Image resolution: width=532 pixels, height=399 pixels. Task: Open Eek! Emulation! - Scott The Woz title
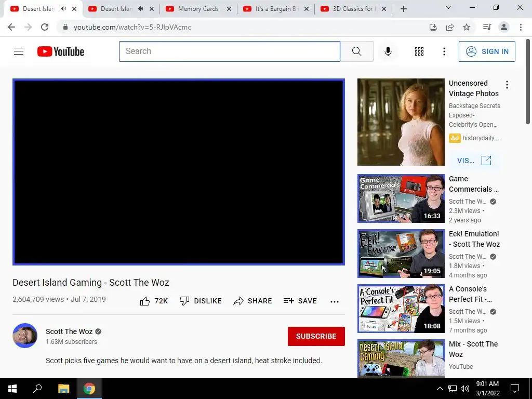click(x=474, y=239)
